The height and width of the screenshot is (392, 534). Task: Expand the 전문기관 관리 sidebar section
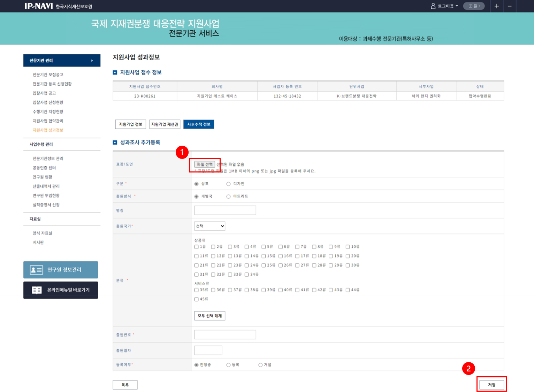click(62, 61)
